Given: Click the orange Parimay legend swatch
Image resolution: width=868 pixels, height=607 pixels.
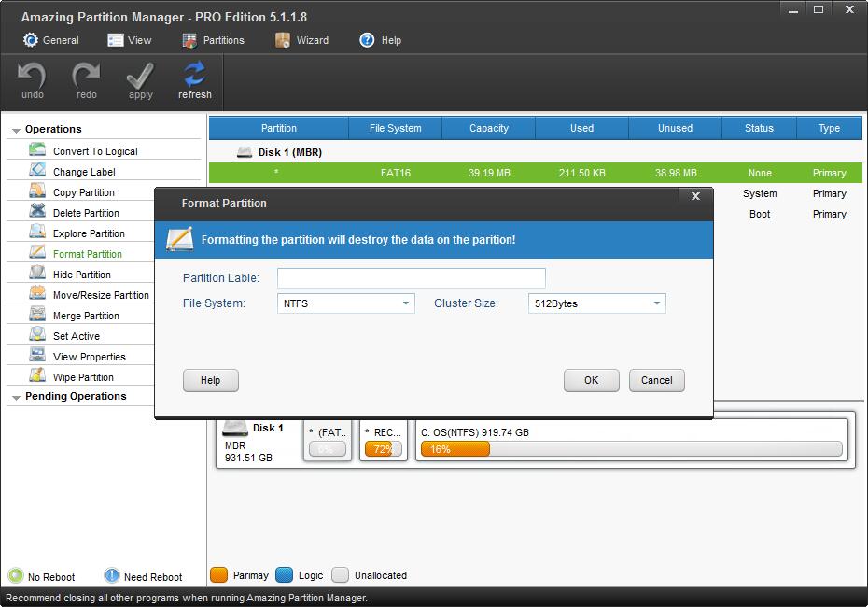Looking at the screenshot, I should [218, 575].
